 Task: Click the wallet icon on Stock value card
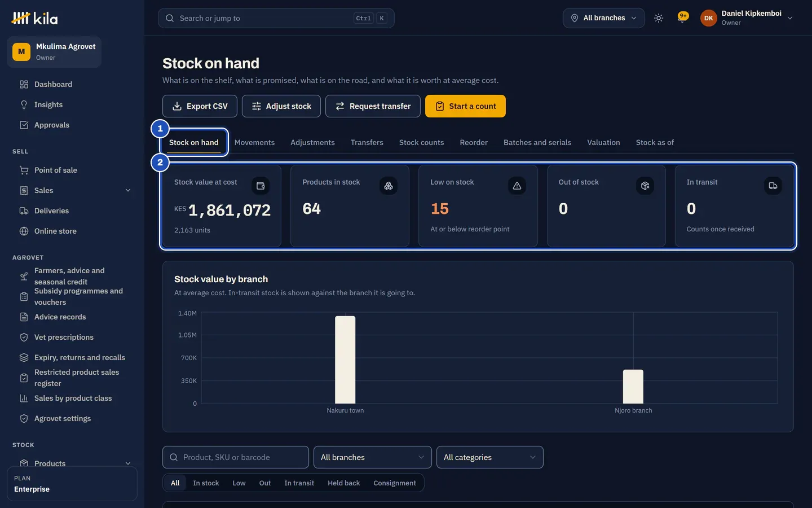click(x=261, y=186)
